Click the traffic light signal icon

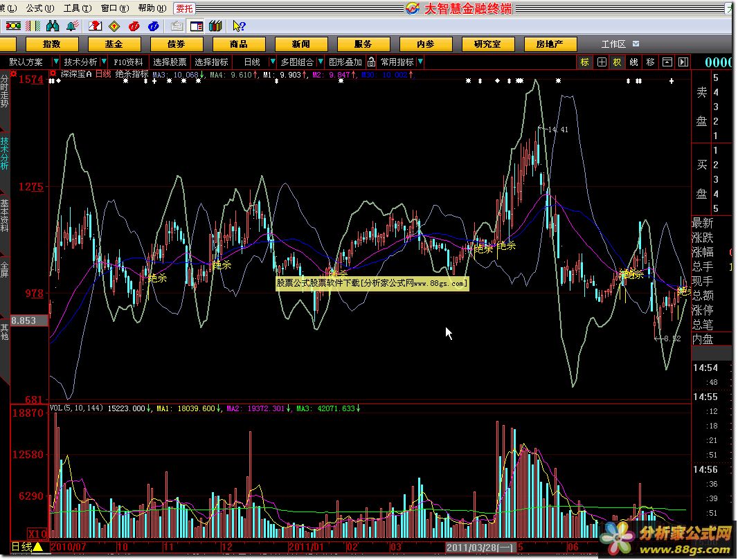[x=12, y=26]
